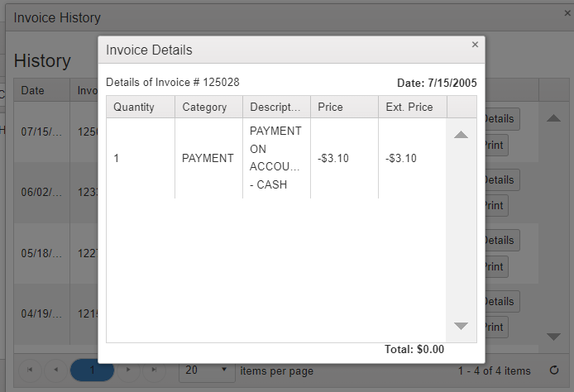Click the PAYMENT category cell
Image resolution: width=574 pixels, height=392 pixels.
(208, 158)
